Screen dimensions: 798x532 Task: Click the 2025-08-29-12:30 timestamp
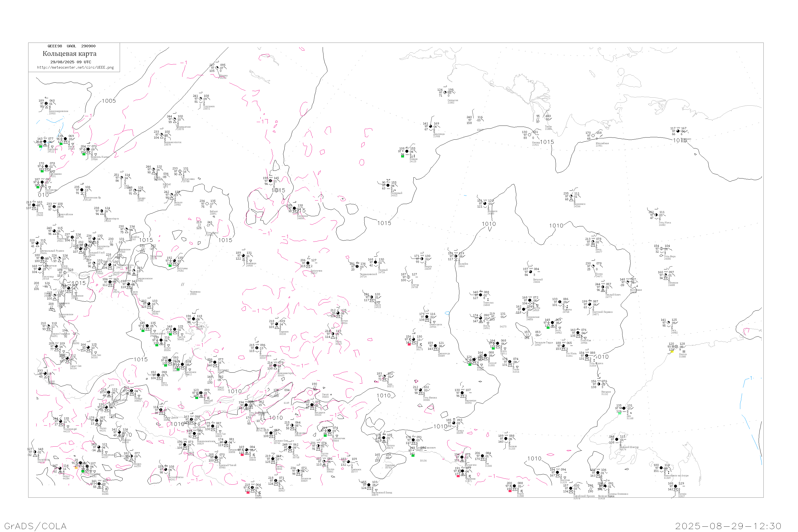pos(728,526)
